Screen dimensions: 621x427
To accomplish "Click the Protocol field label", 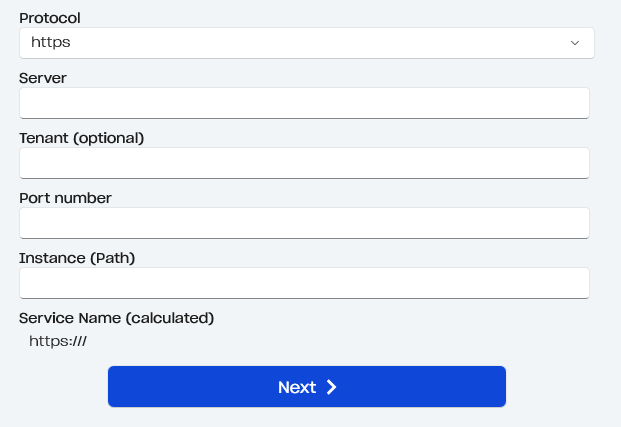I will coord(50,18).
